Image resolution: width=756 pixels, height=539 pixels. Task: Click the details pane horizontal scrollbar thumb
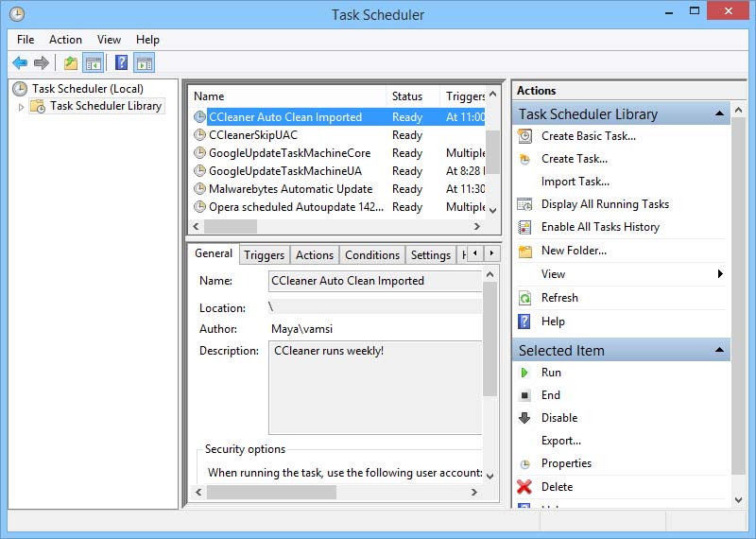(x=271, y=493)
